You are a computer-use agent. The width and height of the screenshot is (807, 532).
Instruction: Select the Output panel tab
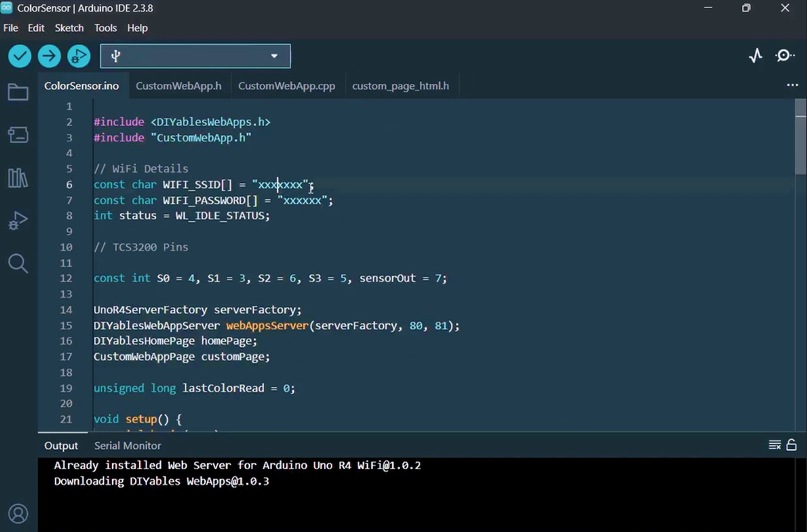coord(61,445)
